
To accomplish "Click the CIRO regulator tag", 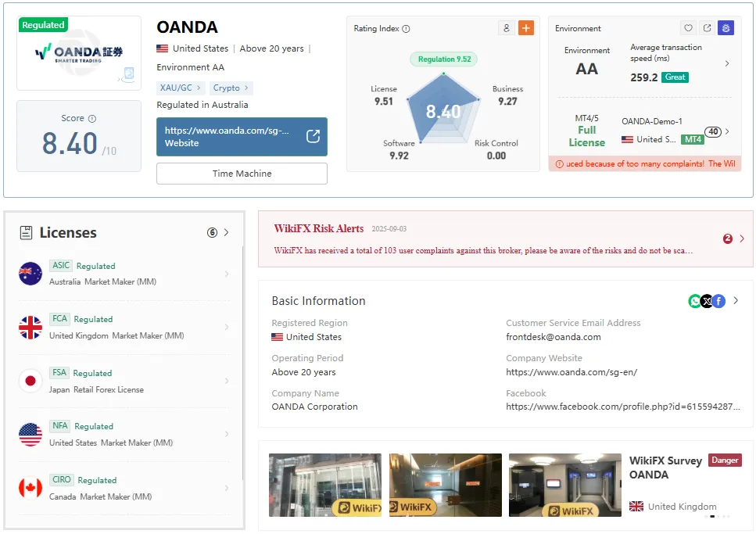I will pos(61,479).
